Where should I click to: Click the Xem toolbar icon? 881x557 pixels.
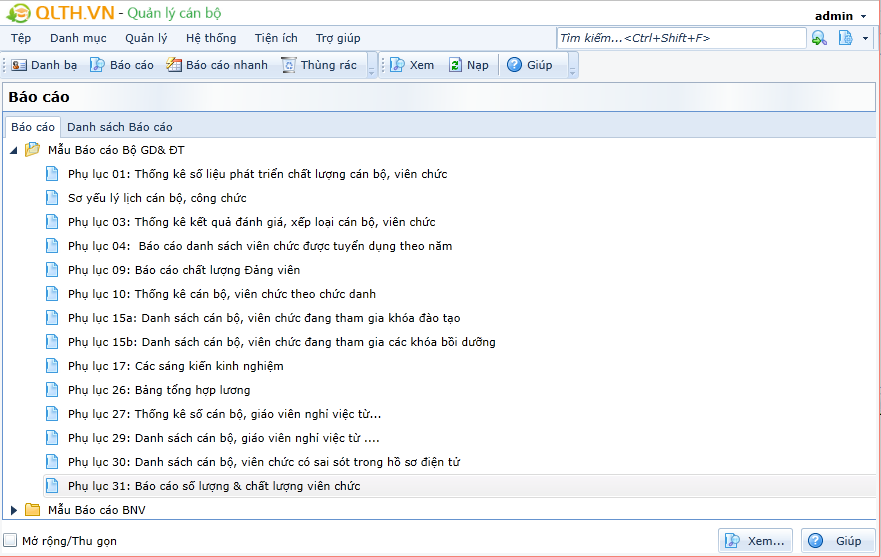click(411, 65)
